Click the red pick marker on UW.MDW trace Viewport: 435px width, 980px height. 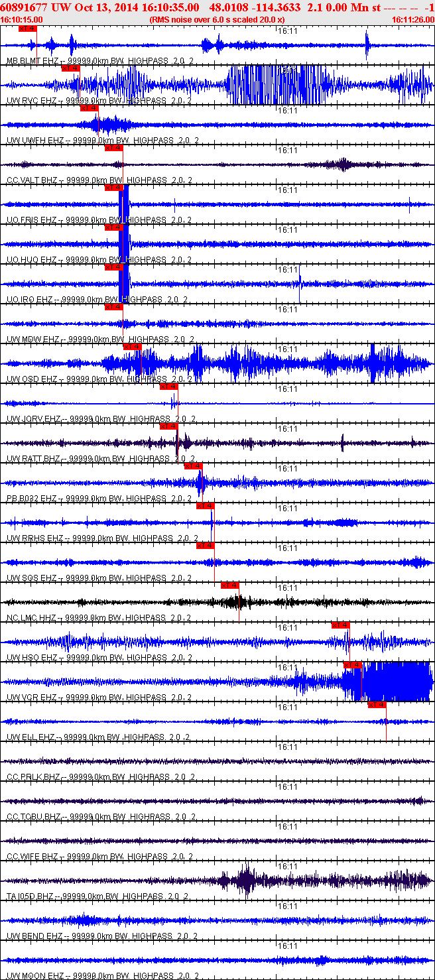(114, 307)
